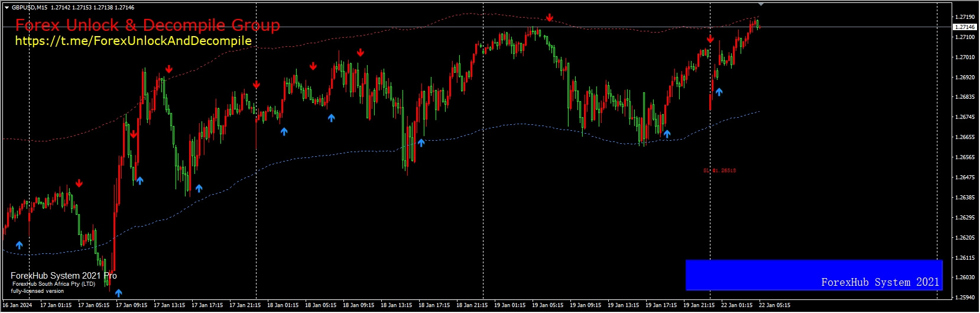Image resolution: width=980 pixels, height=313 pixels.
Task: Click price axis level 1.26835
Action: tap(965, 97)
